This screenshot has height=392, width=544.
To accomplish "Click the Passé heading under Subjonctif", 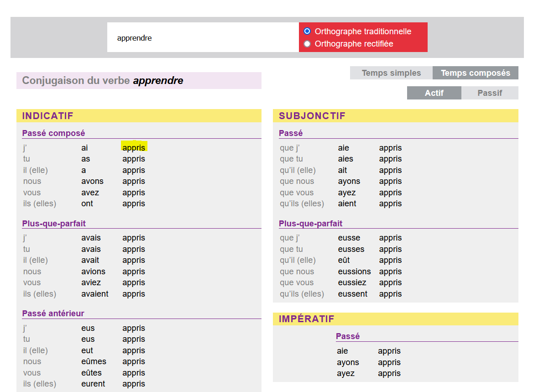I will (x=291, y=133).
